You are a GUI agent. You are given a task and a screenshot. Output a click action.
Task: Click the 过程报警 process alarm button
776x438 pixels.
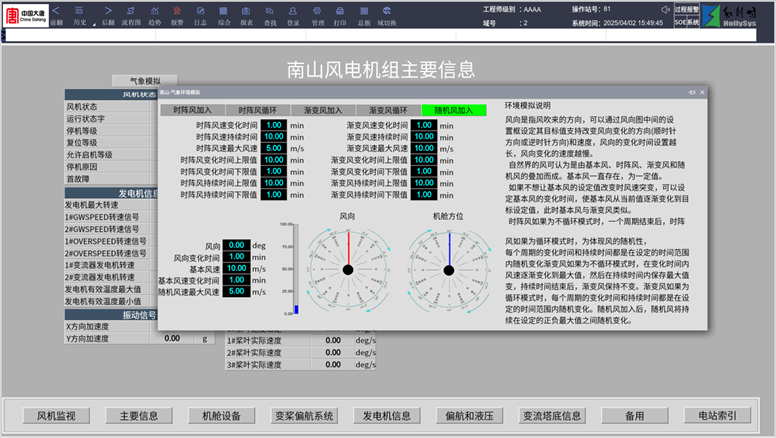[686, 8]
